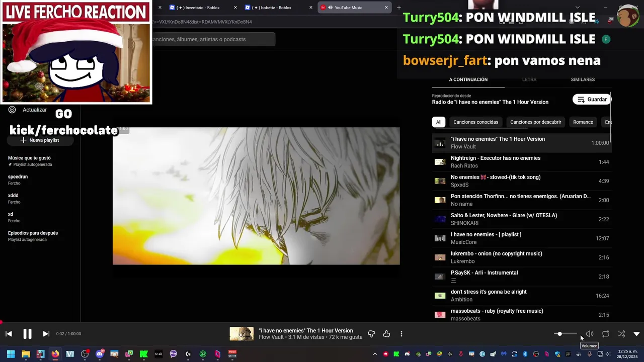Play Nightreign - Executor has no enemies
644x362 pixels.
point(522,162)
